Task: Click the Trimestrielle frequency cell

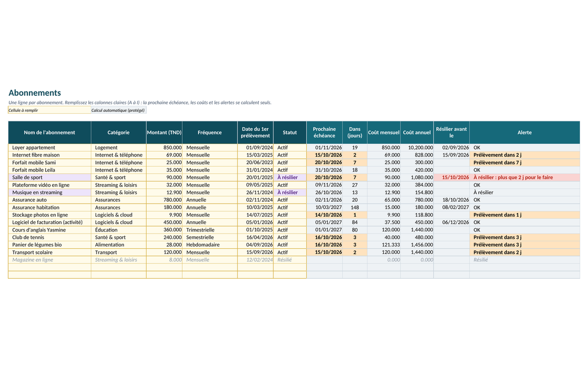Action: pos(210,230)
